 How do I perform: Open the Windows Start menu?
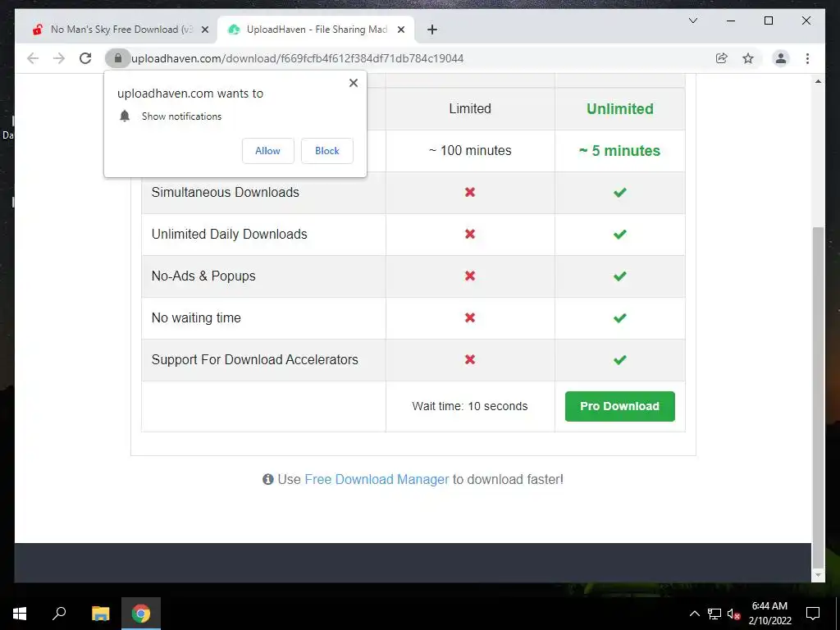tap(20, 614)
